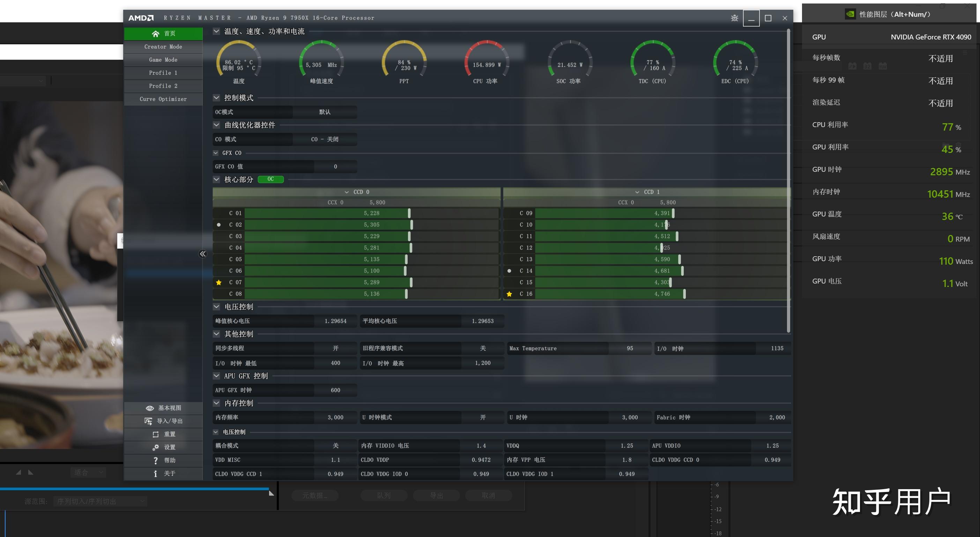
Task: Switch to Creator Mode tab
Action: point(163,46)
